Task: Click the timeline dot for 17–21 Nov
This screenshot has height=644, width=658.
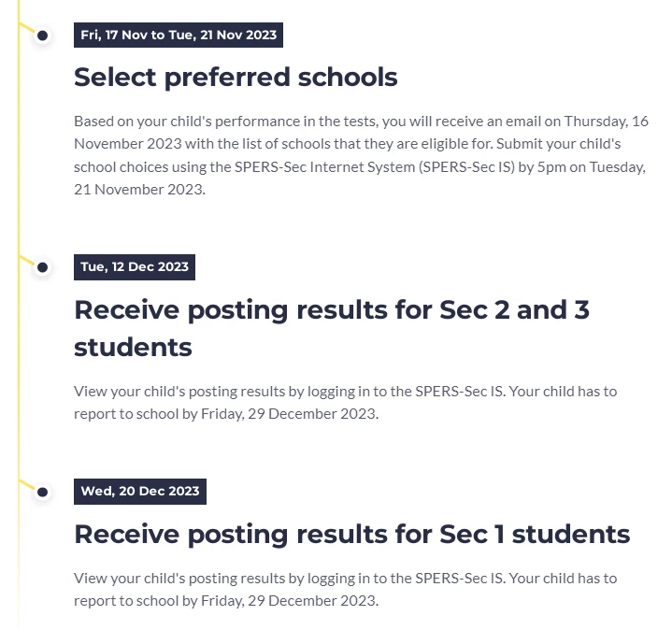Action: [x=42, y=36]
